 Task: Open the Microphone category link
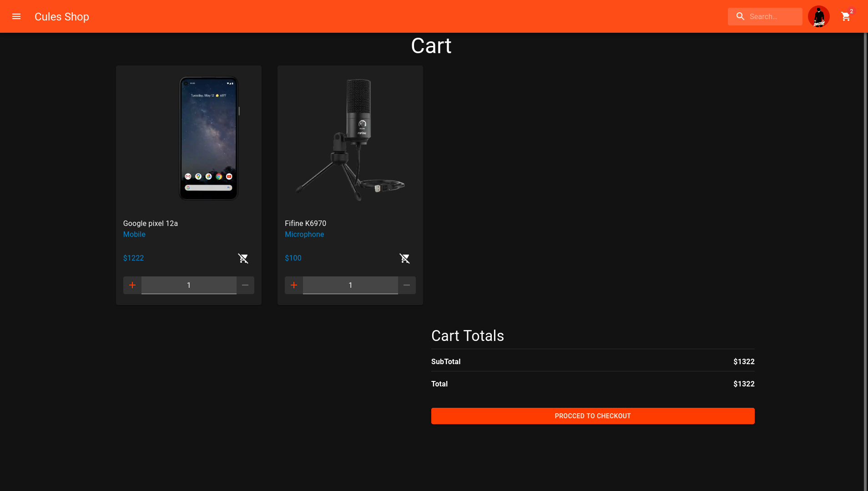tap(304, 234)
